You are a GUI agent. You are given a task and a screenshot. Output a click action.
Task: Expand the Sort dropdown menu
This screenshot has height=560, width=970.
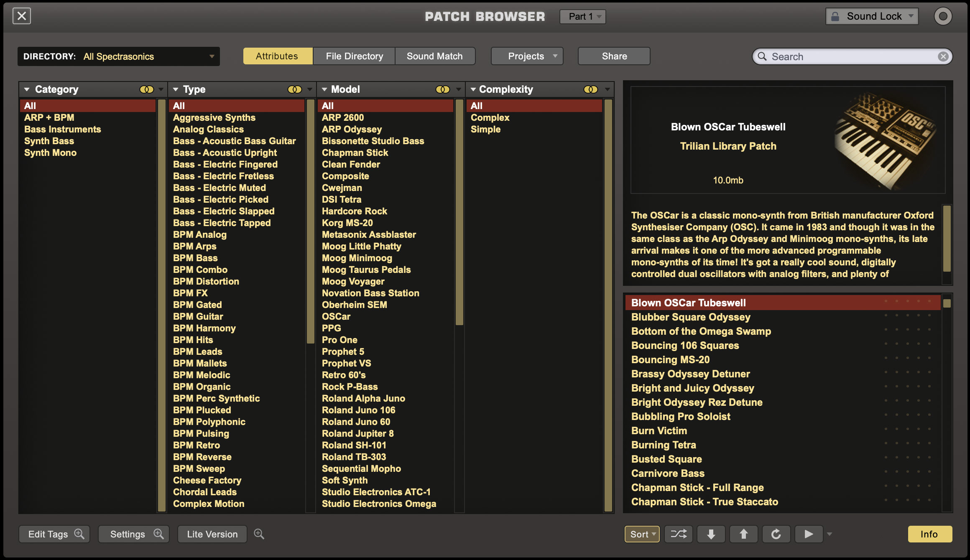pyautogui.click(x=642, y=534)
